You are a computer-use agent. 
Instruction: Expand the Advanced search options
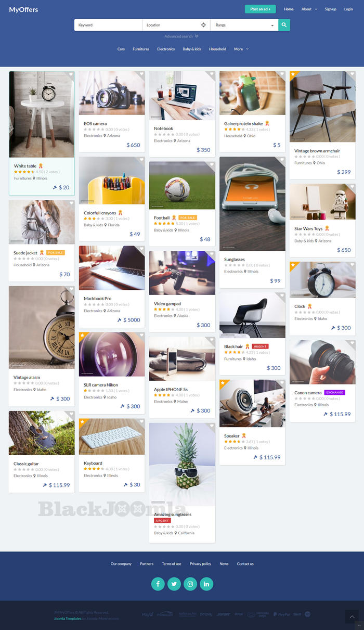point(181,36)
